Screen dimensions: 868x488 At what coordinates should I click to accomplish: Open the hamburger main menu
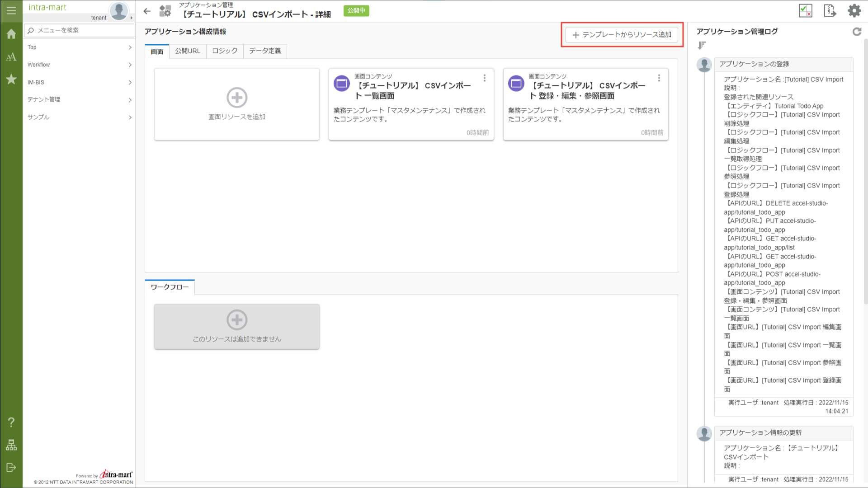tap(11, 10)
